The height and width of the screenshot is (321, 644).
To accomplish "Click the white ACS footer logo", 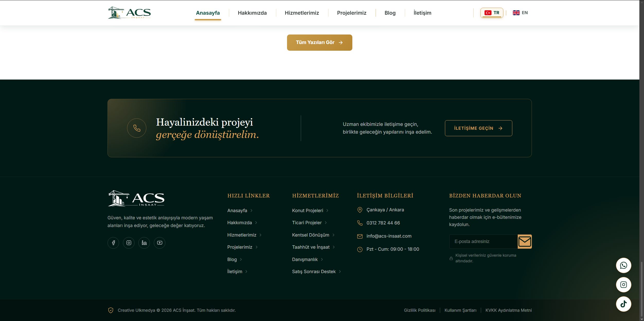I will 136,198.
